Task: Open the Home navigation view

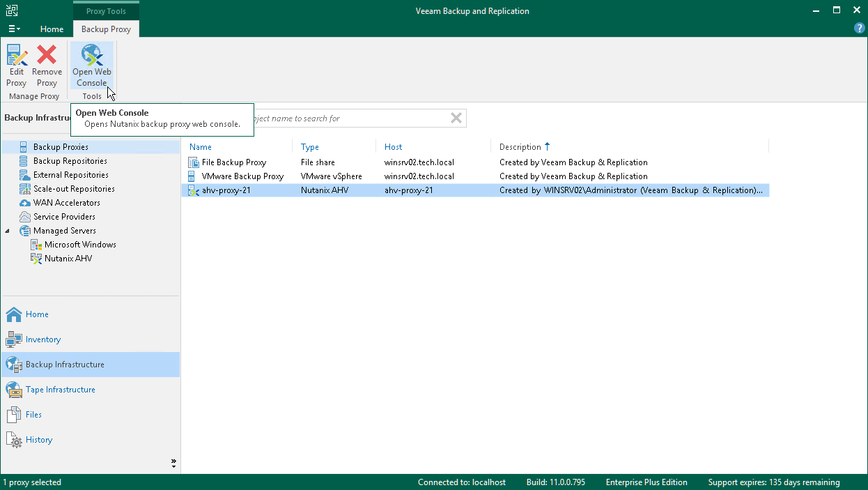Action: point(38,314)
